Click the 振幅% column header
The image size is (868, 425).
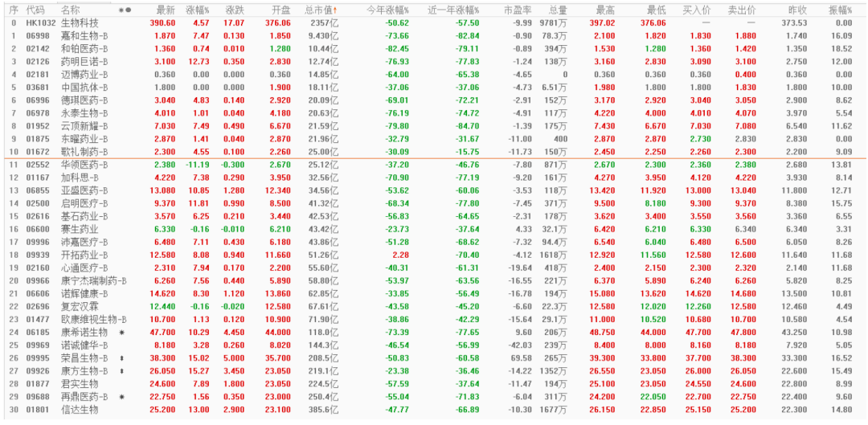click(x=840, y=10)
